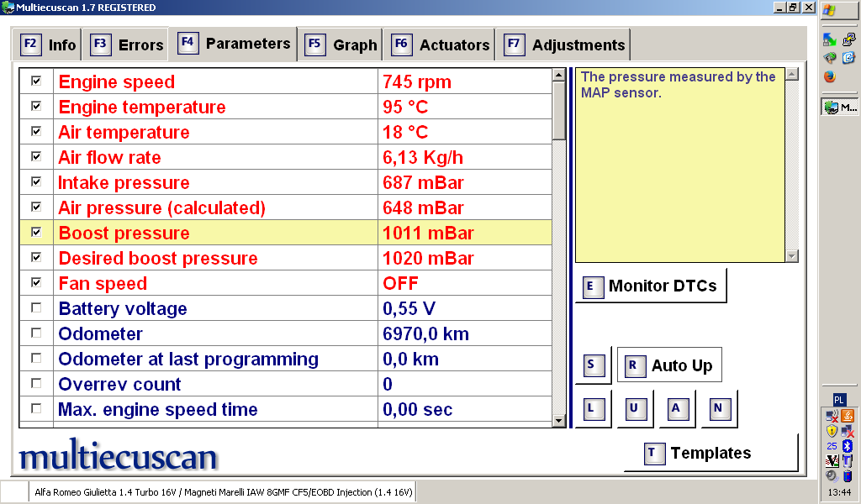861x504 pixels.
Task: Click the S key button
Action: point(593,365)
